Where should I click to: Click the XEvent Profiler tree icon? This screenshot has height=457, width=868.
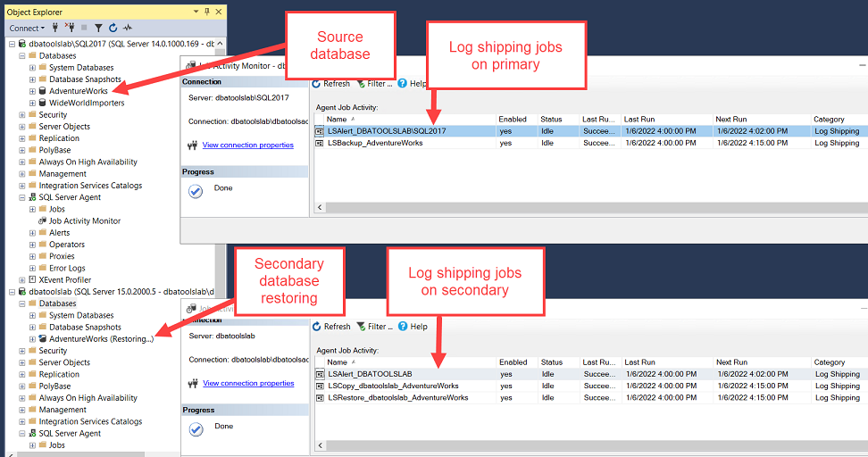pyautogui.click(x=32, y=280)
